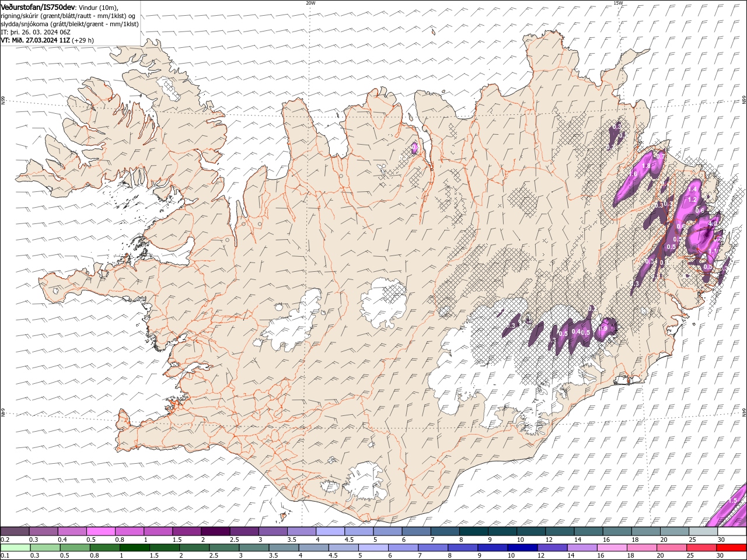Select the 6 swatch in upper snow legend
Image resolution: width=747 pixels, height=560 pixels.
pos(416,531)
